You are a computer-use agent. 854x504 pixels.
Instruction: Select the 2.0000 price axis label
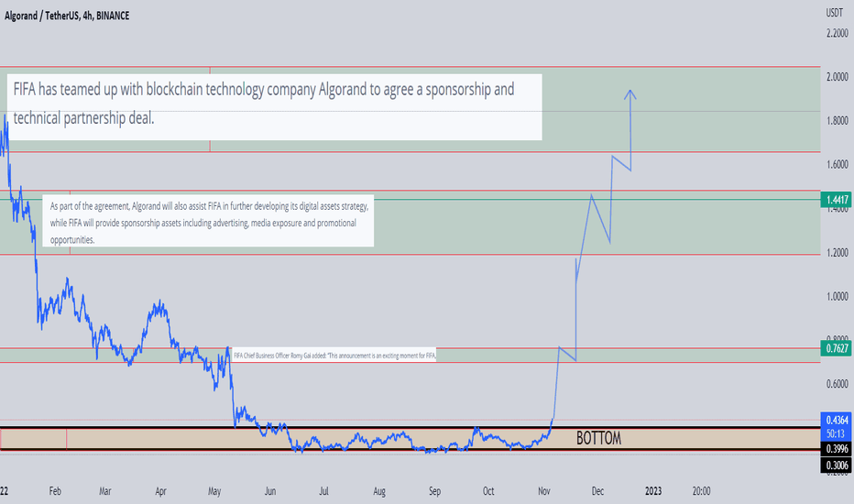point(838,77)
